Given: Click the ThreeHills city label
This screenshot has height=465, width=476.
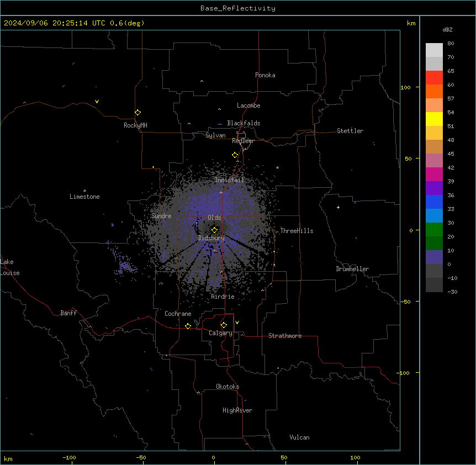Looking at the screenshot, I should [297, 231].
